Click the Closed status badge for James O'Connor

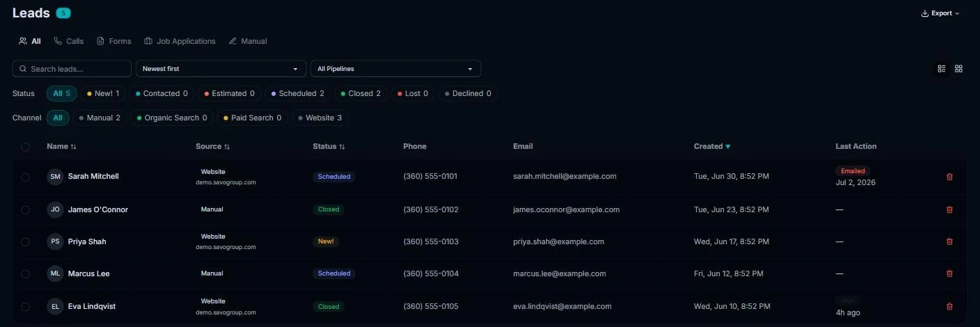(x=329, y=209)
